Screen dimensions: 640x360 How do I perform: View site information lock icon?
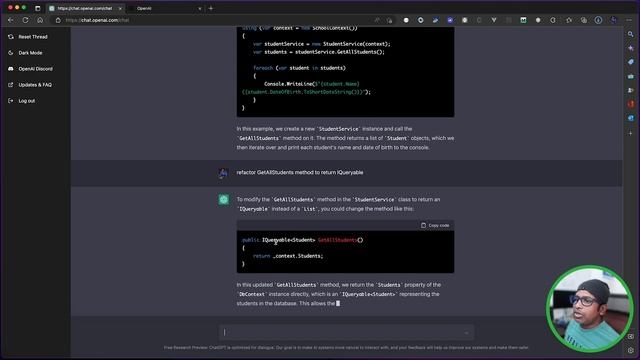(58, 20)
